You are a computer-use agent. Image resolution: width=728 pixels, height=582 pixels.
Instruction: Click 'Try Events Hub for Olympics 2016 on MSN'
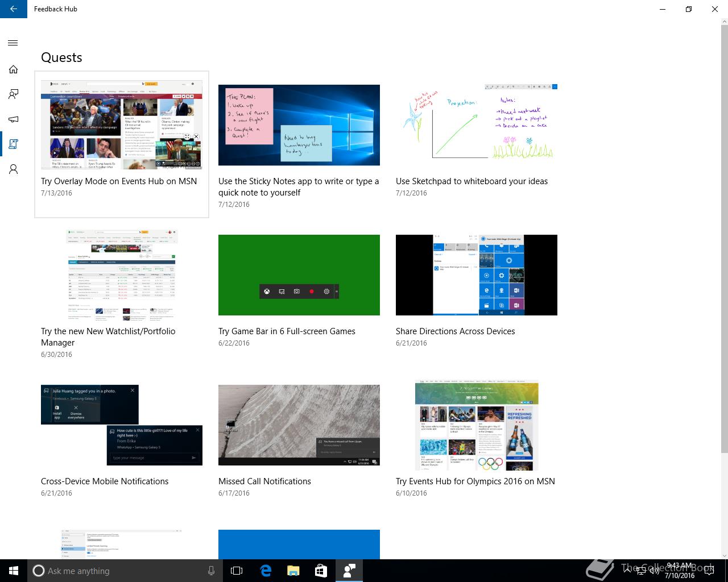pos(475,481)
